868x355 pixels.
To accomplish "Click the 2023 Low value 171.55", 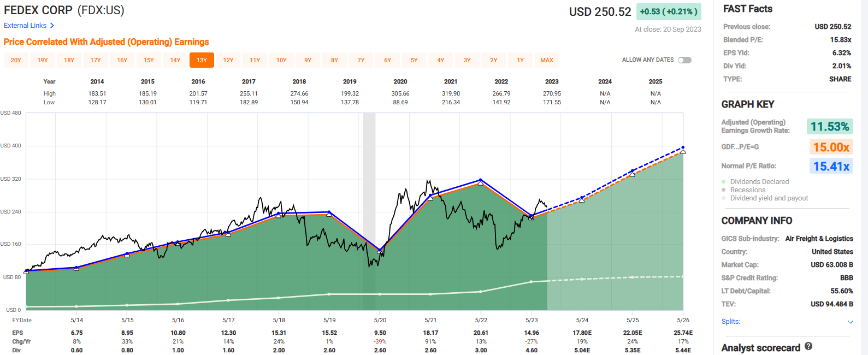I will pyautogui.click(x=552, y=102).
